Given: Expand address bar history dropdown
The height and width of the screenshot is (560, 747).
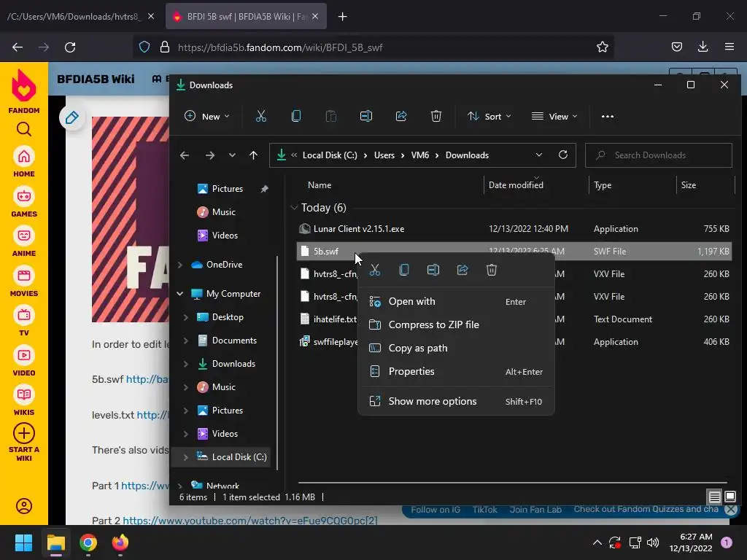Looking at the screenshot, I should tap(539, 155).
